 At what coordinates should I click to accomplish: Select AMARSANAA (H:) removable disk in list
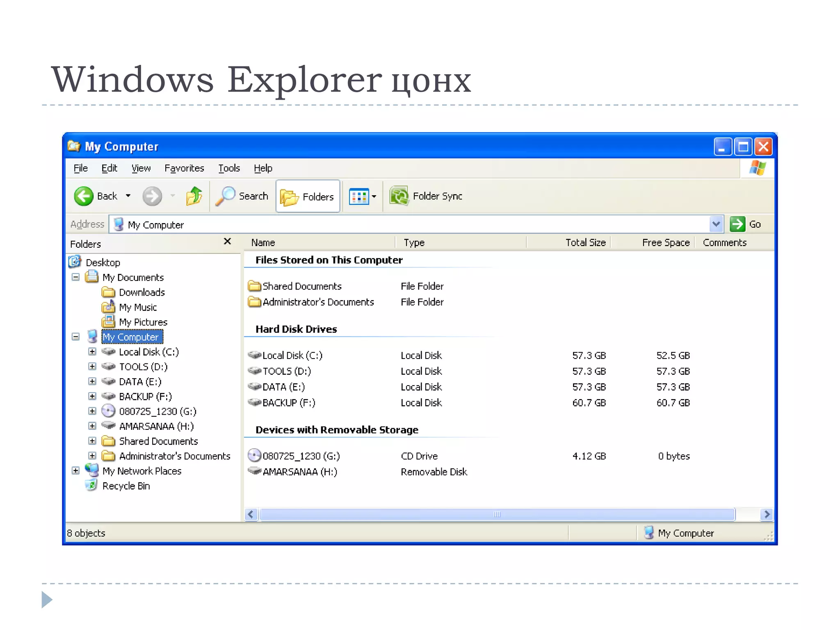292,472
